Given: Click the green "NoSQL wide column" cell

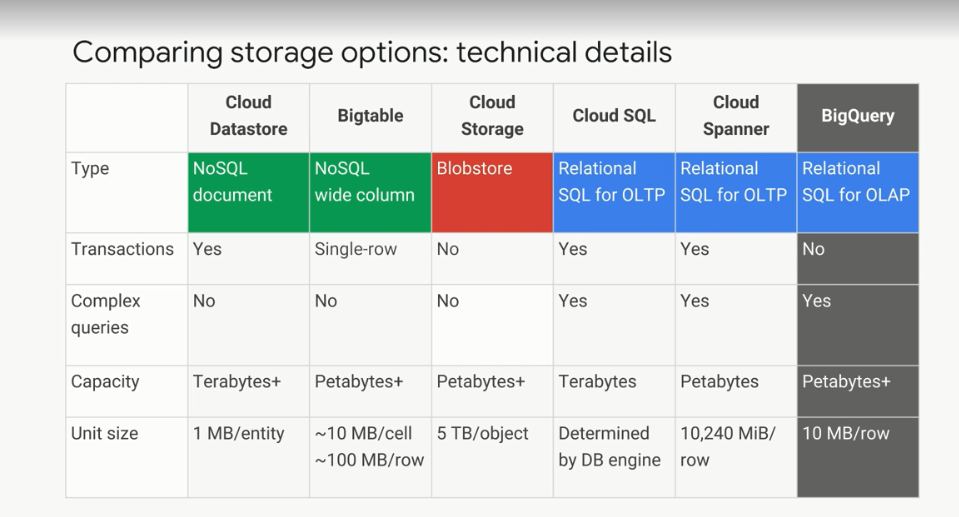Looking at the screenshot, I should tap(370, 192).
